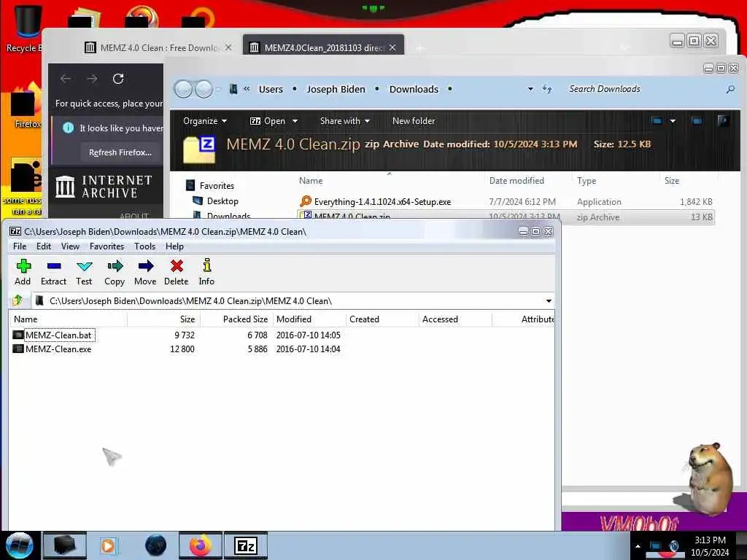
Task: Close the MEMZ4.0Clean_20181103 directory tab
Action: tap(392, 47)
